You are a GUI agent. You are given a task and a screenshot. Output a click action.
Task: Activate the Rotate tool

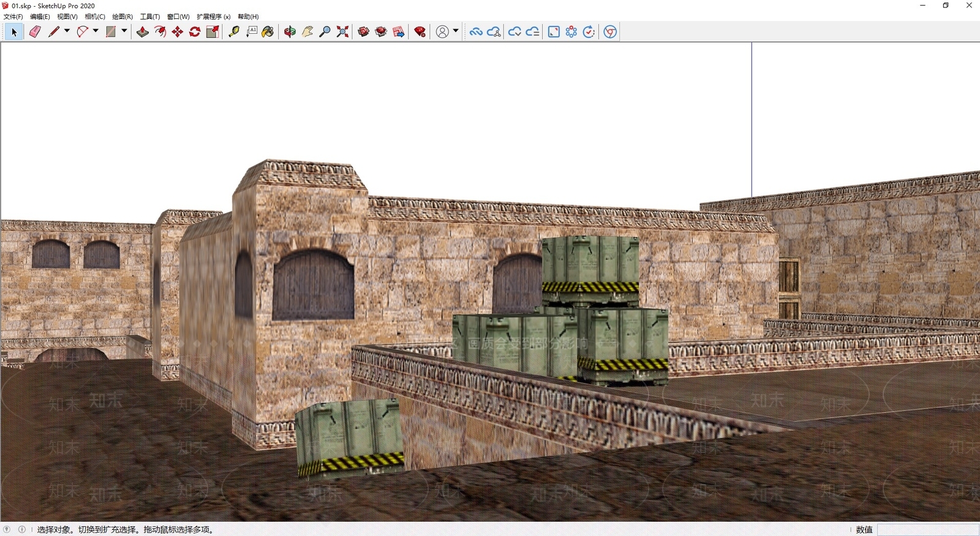click(195, 32)
